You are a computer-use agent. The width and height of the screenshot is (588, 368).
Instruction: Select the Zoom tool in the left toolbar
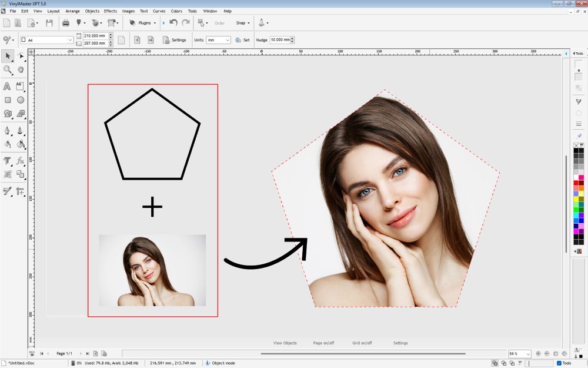[8, 70]
